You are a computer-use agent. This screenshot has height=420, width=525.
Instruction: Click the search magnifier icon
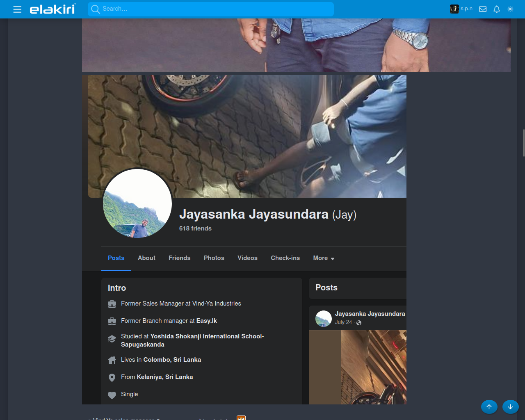click(96, 9)
